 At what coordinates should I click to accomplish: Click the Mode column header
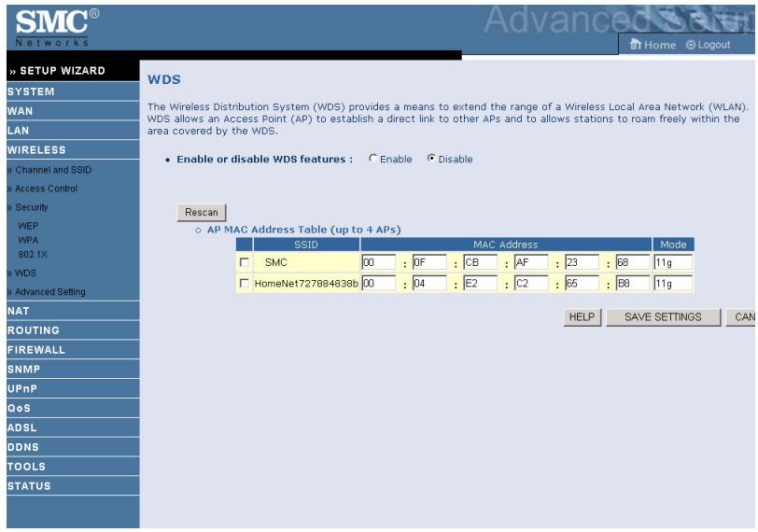point(673,245)
